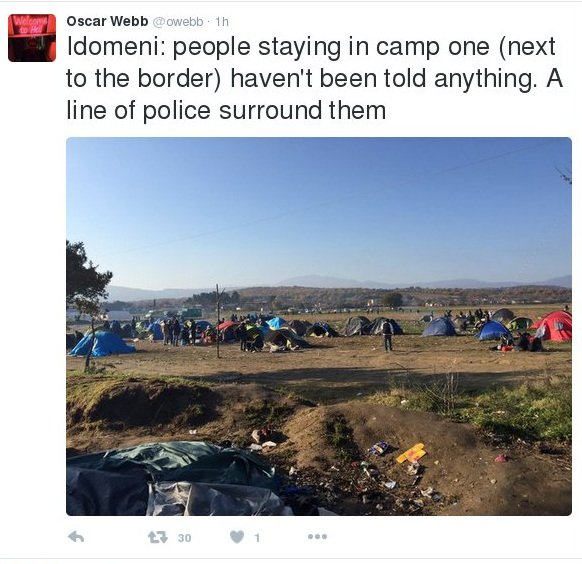Click the line 'line of police surround them'
Viewport: 582px width, 564px height.
click(x=226, y=110)
